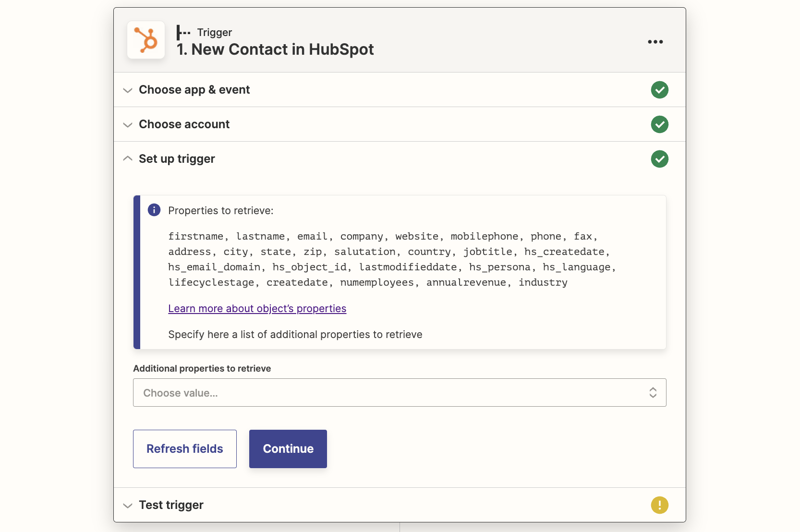Expand the Choose app & event section

(128, 90)
